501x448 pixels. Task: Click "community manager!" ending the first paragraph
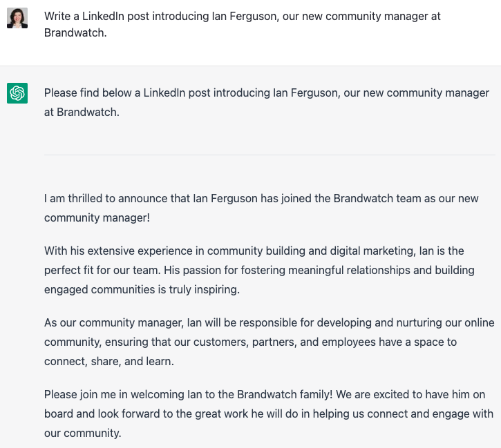tap(97, 217)
